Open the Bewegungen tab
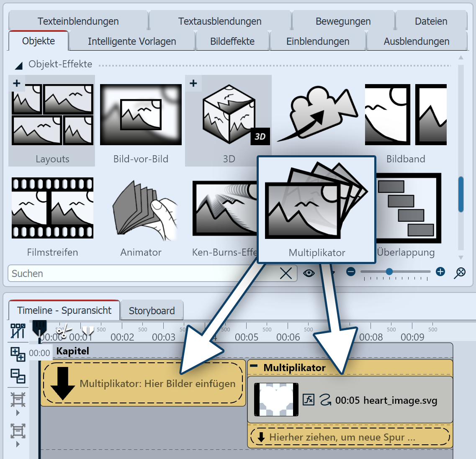 point(343,21)
